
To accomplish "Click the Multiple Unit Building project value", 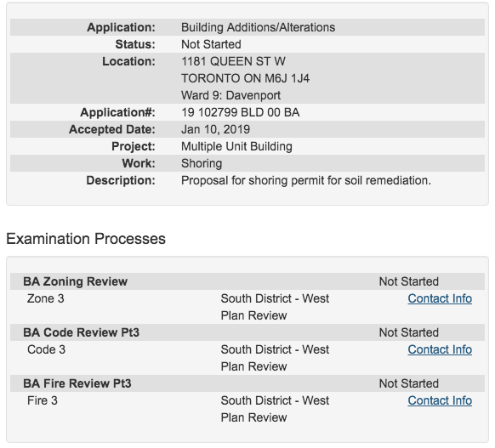I will pyautogui.click(x=236, y=146).
